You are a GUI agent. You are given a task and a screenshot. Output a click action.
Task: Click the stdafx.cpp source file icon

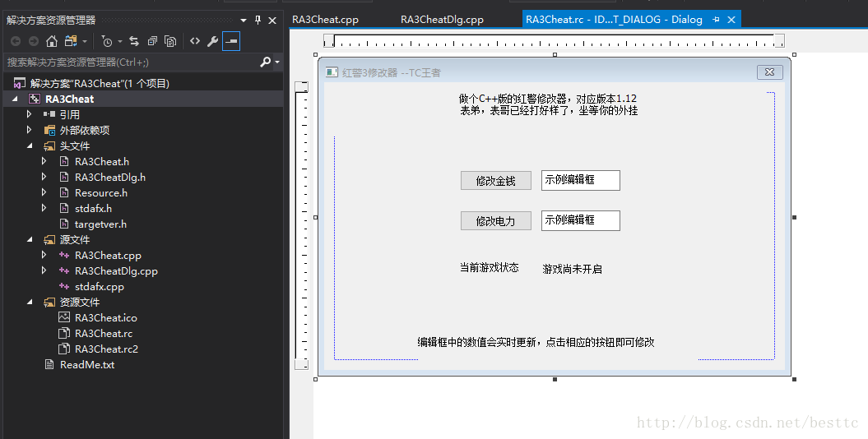(x=64, y=286)
